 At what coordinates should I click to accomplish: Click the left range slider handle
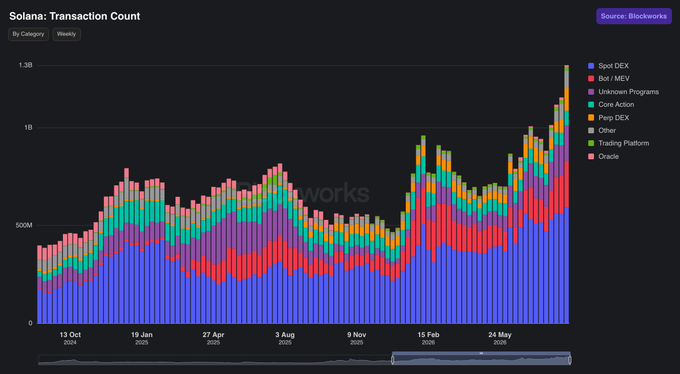(x=393, y=360)
